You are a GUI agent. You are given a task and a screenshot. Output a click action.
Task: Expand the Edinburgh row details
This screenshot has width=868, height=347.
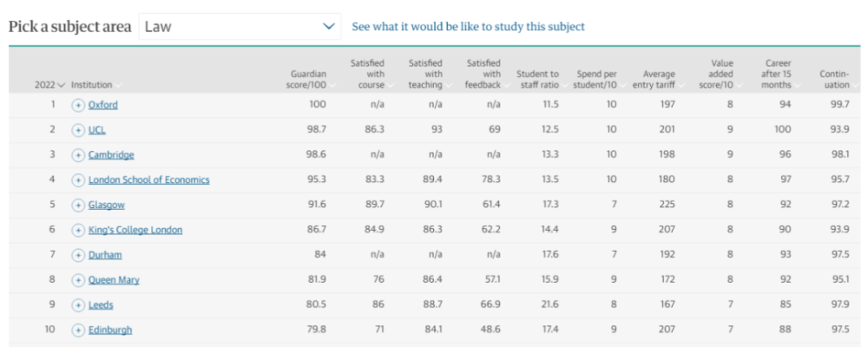click(x=78, y=331)
